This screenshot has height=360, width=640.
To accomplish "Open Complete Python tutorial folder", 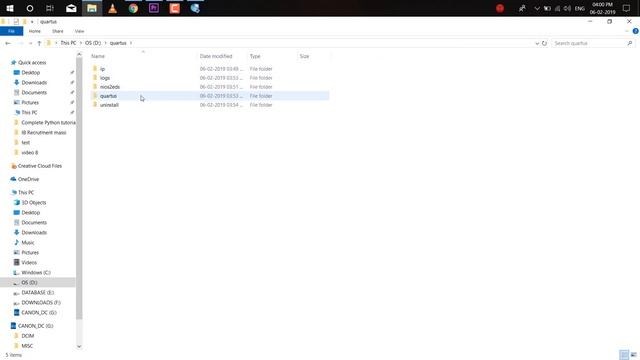I will [x=48, y=122].
